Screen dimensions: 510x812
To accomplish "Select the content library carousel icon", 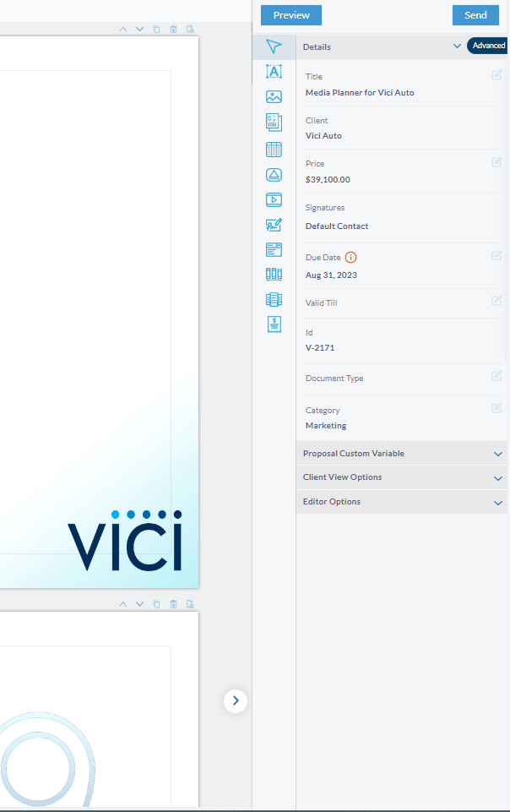I will [x=274, y=299].
